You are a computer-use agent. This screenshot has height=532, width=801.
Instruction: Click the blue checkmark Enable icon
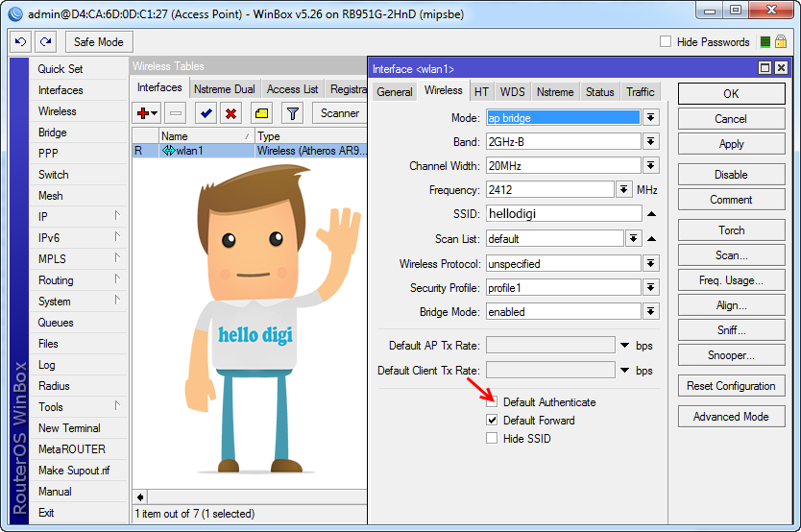tap(206, 113)
